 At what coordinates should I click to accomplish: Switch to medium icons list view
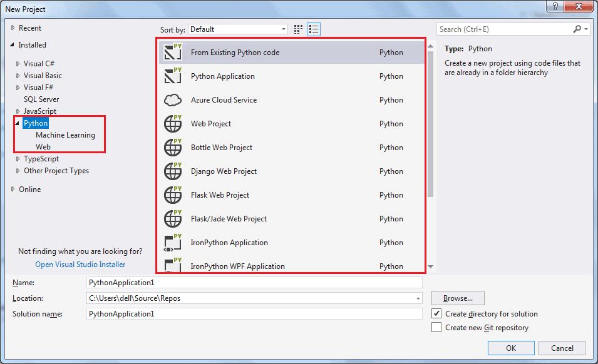[x=314, y=29]
